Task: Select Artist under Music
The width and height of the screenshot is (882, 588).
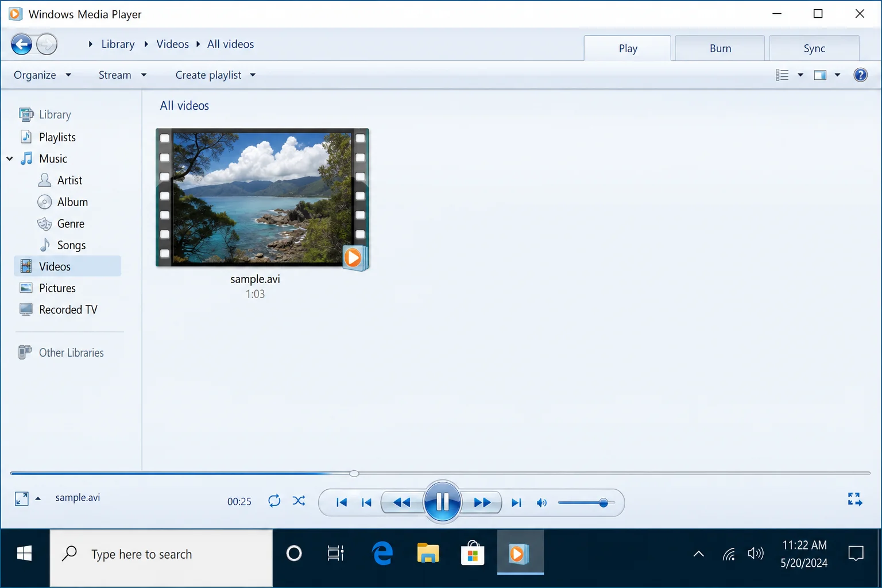Action: tap(69, 180)
